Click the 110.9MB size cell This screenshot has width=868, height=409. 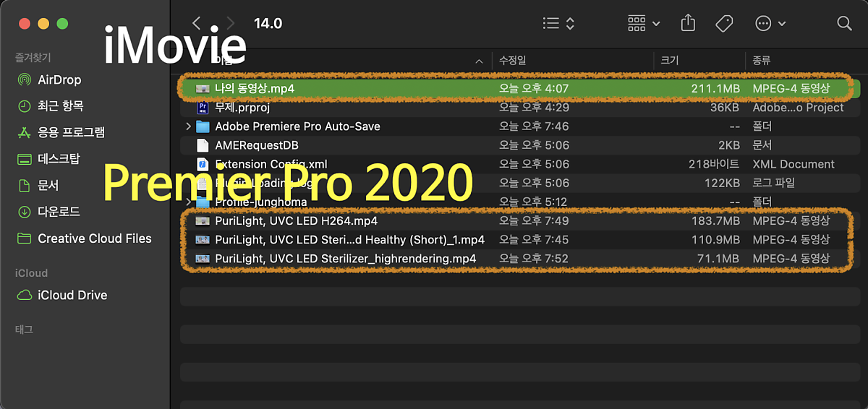(715, 239)
